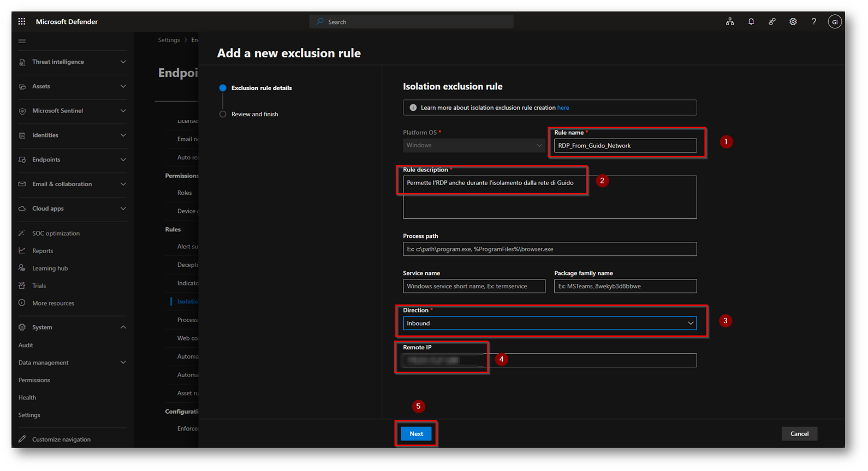Open the 'here' documentation link
Image resolution: width=868 pixels, height=471 pixels.
[563, 108]
